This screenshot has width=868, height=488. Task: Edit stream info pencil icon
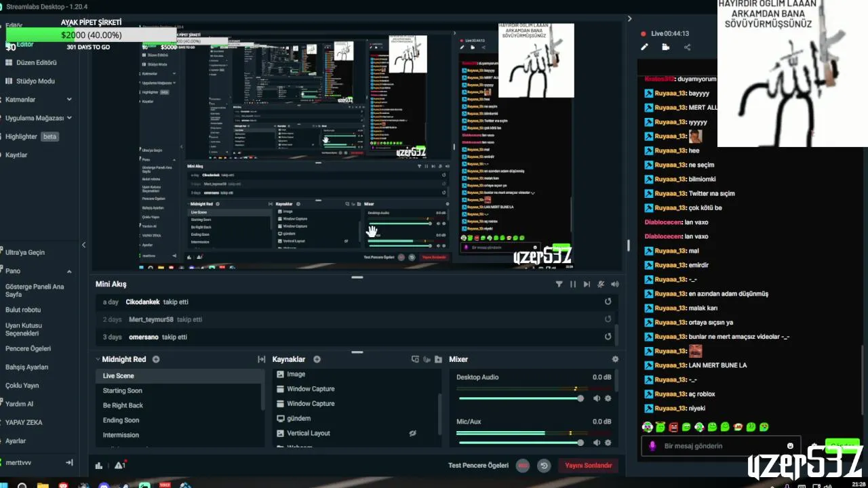click(644, 47)
